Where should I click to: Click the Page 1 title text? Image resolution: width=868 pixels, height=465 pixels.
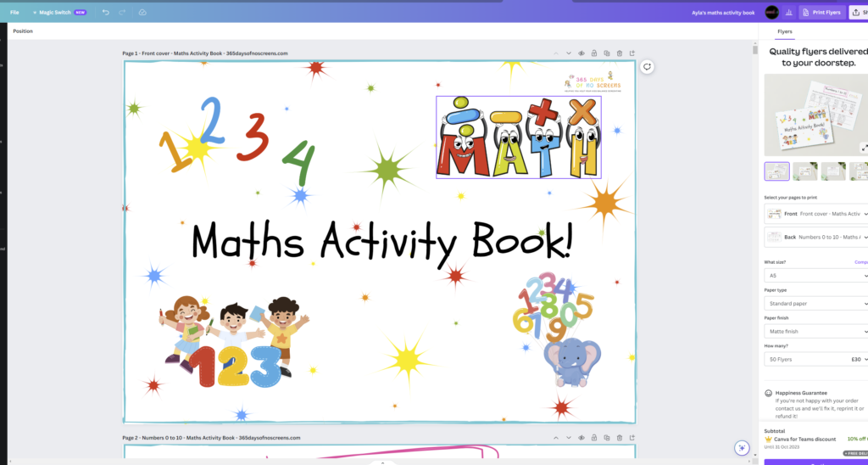(205, 53)
